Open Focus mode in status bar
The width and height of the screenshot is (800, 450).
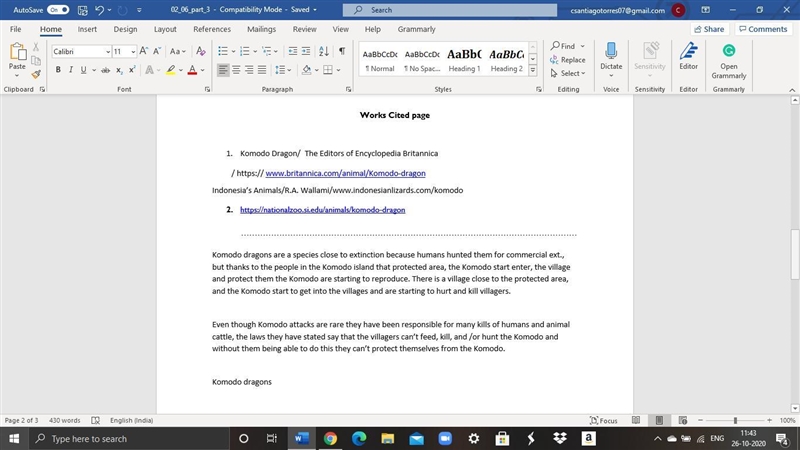tap(604, 420)
